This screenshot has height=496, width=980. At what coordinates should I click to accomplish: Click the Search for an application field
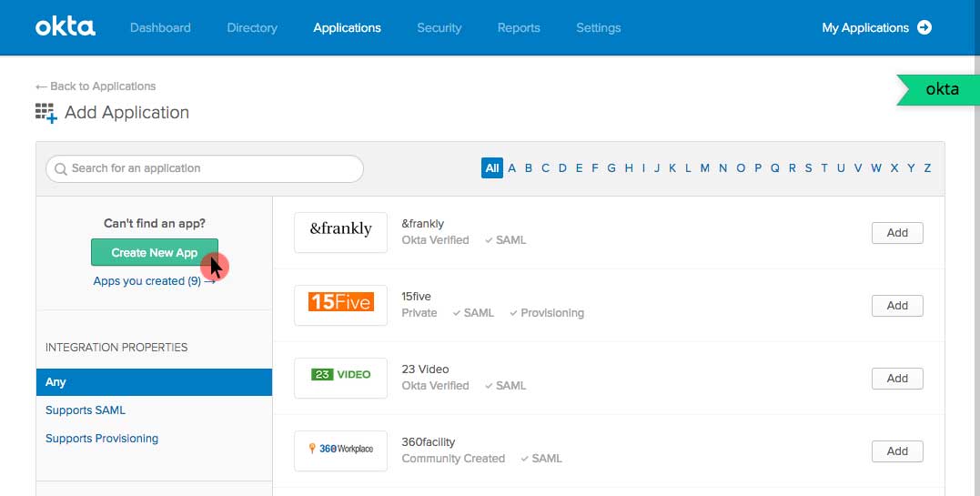pyautogui.click(x=205, y=168)
